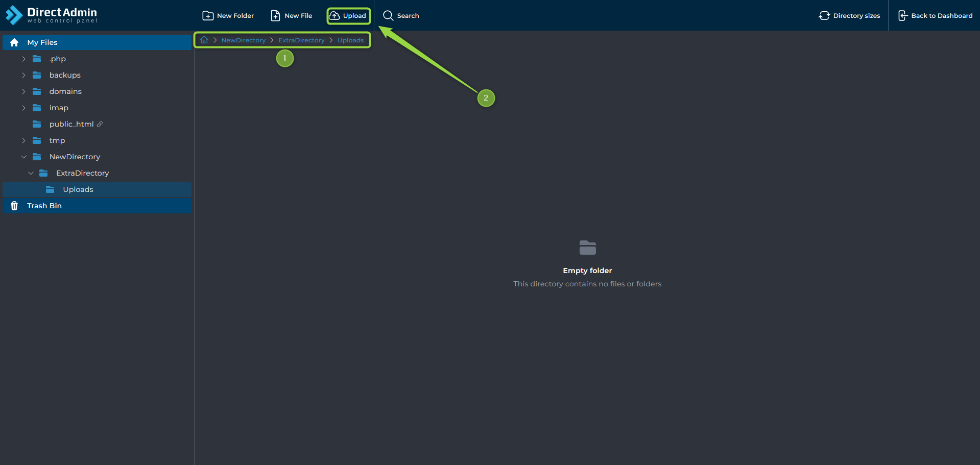The height and width of the screenshot is (465, 980).
Task: Click the Upload button label
Action: point(354,16)
